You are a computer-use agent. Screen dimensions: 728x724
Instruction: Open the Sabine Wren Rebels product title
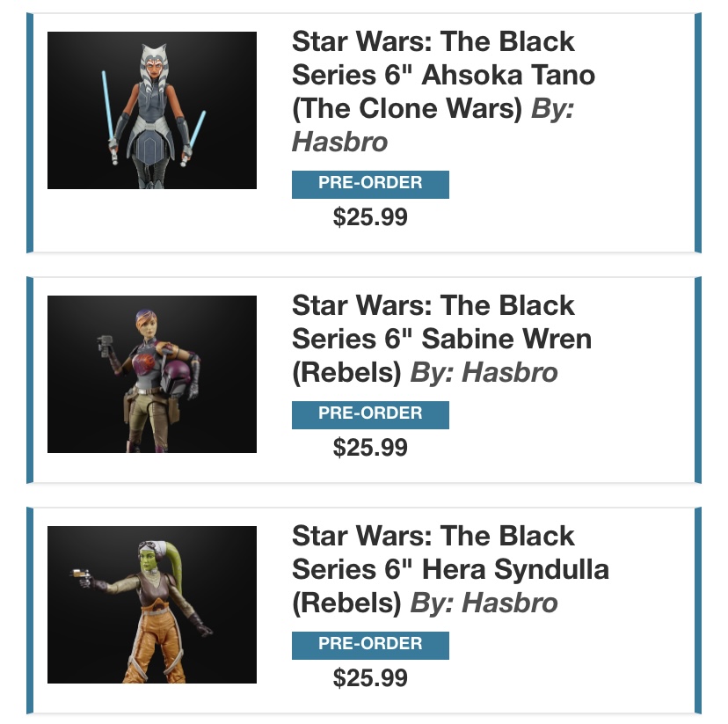(441, 339)
